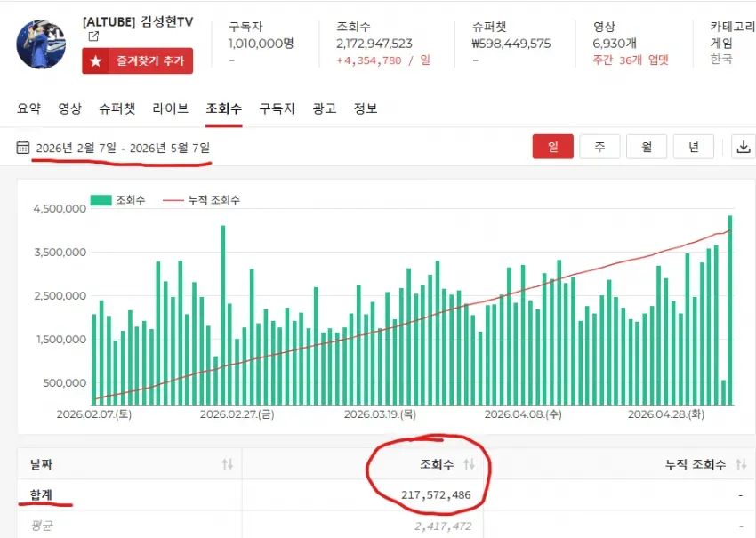Click the channel name [ALTUBE] 김성현TV

[138, 22]
